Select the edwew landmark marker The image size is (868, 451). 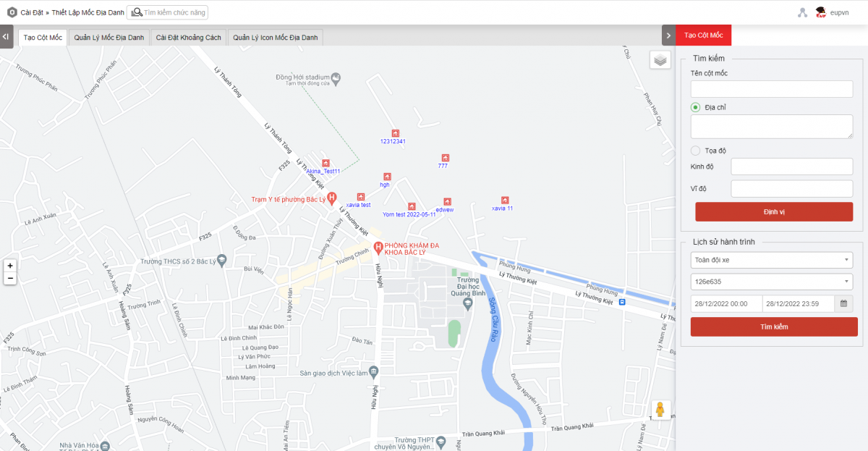pyautogui.click(x=447, y=202)
